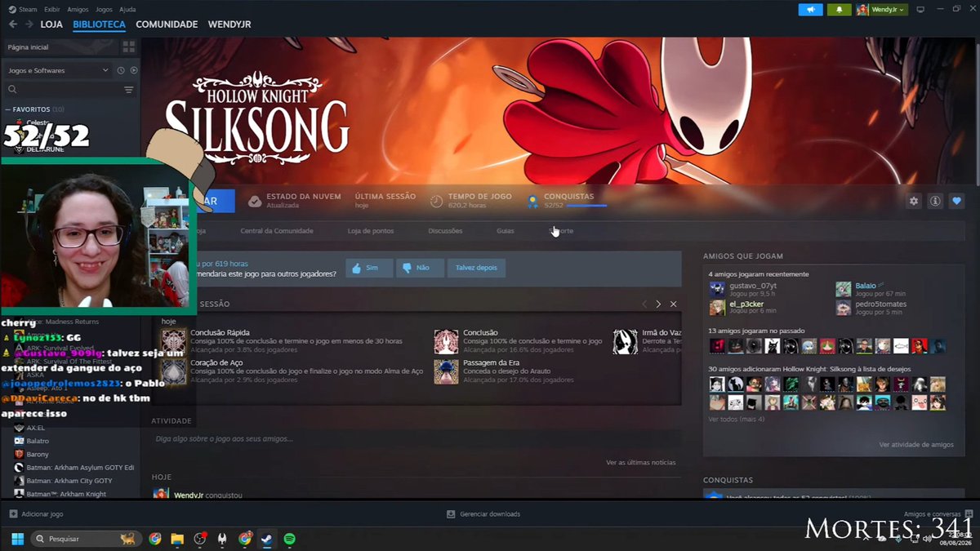Open friend Balaio
Image resolution: width=980 pixels, height=551 pixels.
[x=865, y=286]
